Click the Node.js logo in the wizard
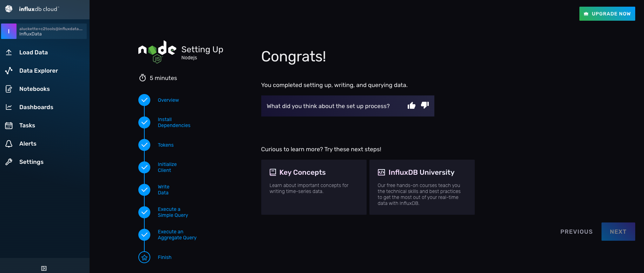Viewport: 644px width, 273px height. point(157,51)
